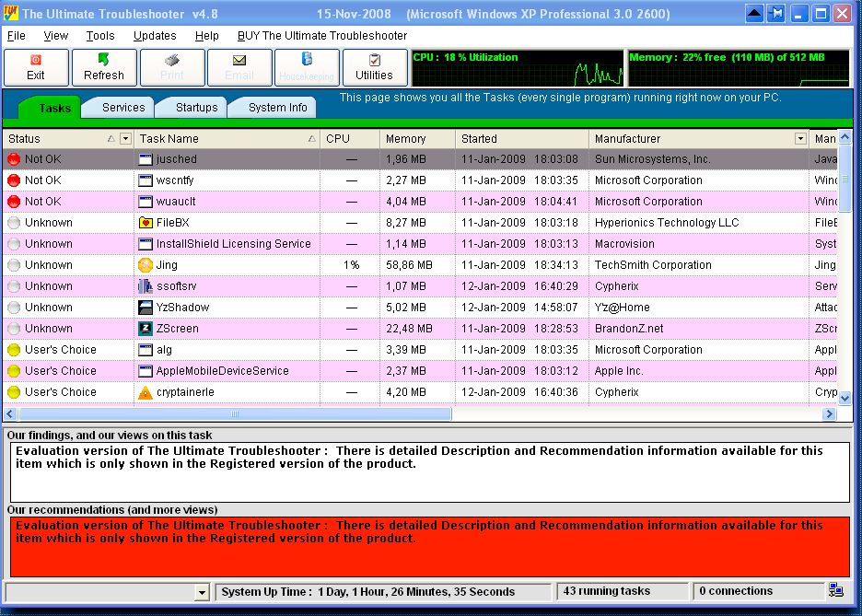
Task: Open the Tools menu
Action: (100, 36)
